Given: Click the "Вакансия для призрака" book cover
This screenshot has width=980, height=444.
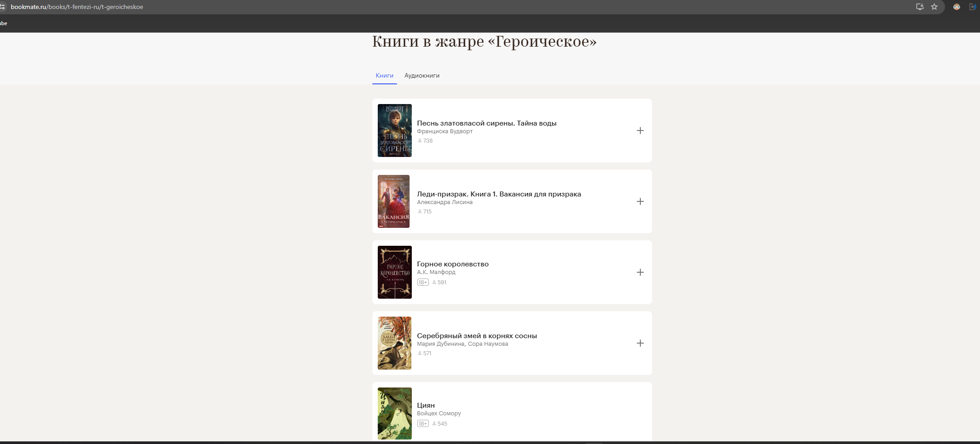Looking at the screenshot, I should [393, 201].
